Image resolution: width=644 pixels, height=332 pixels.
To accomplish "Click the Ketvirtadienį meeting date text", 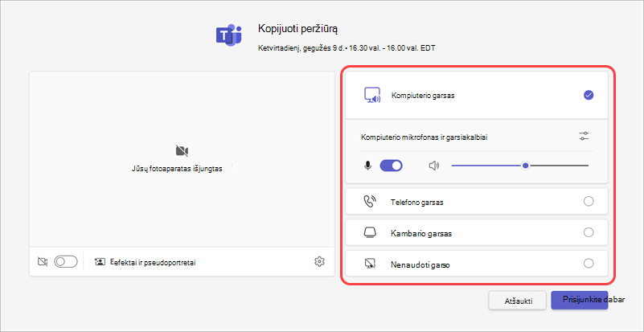I will click(x=347, y=48).
